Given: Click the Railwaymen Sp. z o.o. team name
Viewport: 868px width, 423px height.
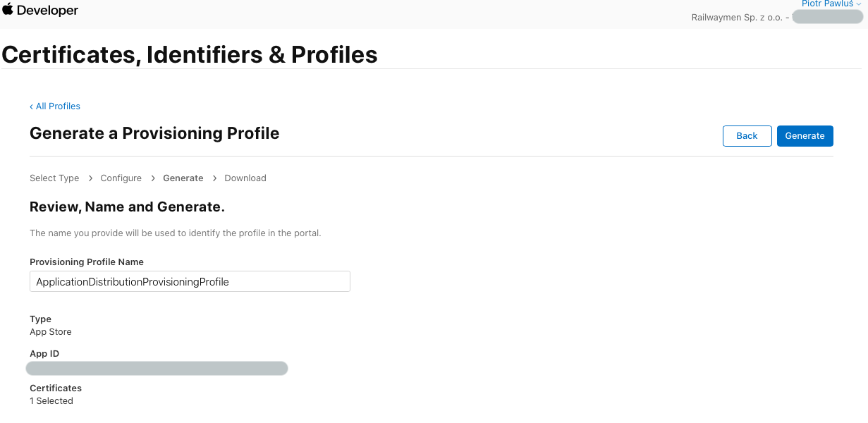Looking at the screenshot, I should pyautogui.click(x=736, y=18).
